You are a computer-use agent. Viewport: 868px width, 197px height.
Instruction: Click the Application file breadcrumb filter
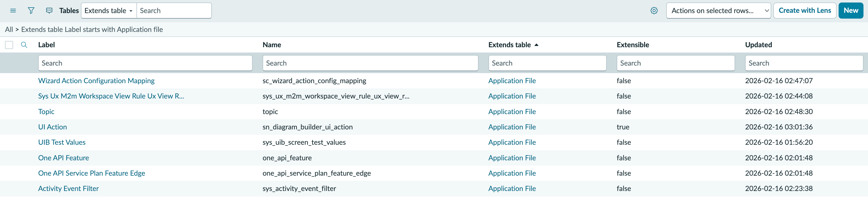tap(92, 30)
